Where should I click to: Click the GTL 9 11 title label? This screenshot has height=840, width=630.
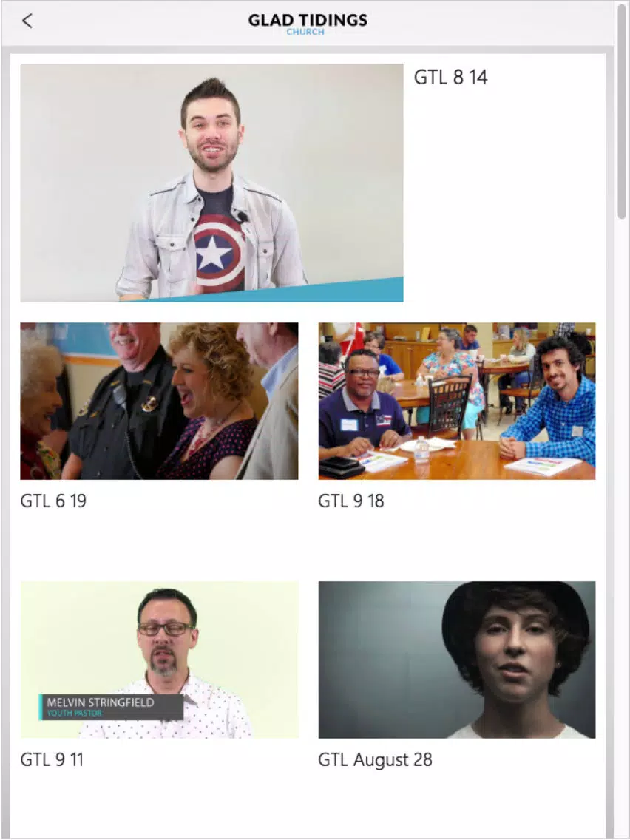(x=52, y=759)
